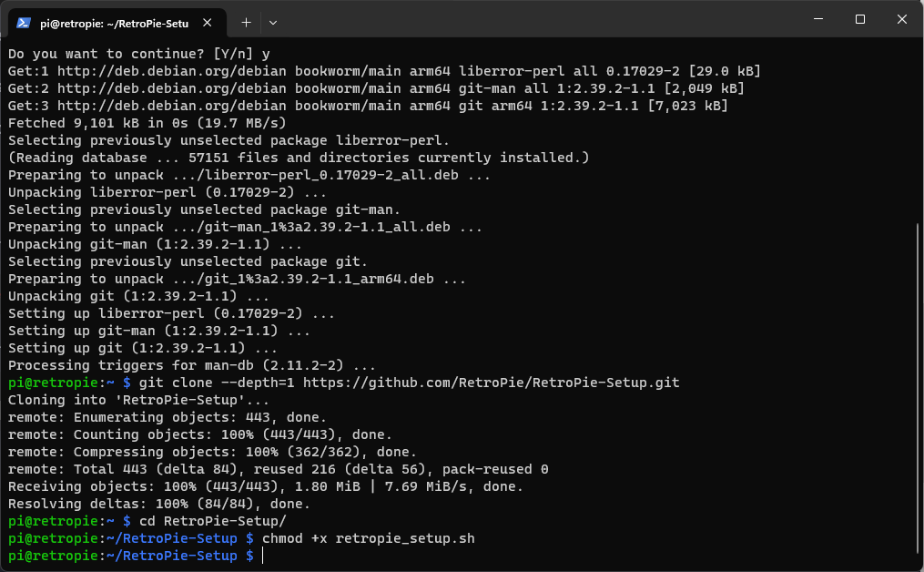
Task: Close the pi@retropie tab
Action: point(210,22)
